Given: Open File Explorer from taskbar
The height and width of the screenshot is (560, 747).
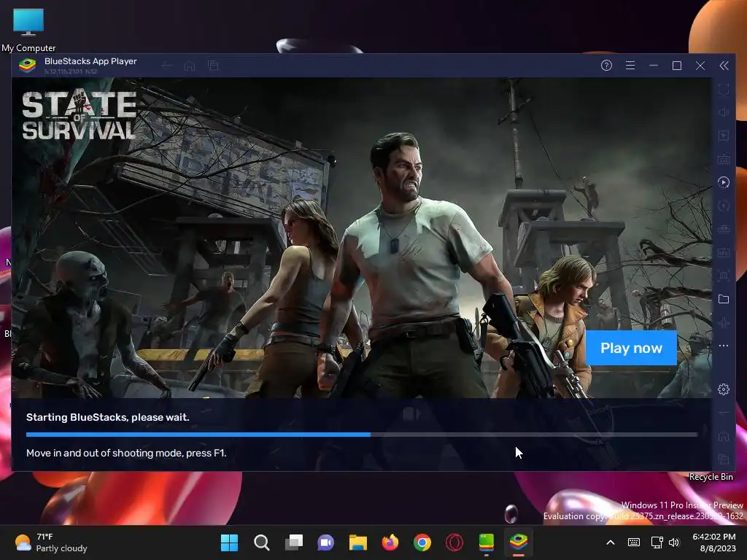Looking at the screenshot, I should (x=357, y=542).
